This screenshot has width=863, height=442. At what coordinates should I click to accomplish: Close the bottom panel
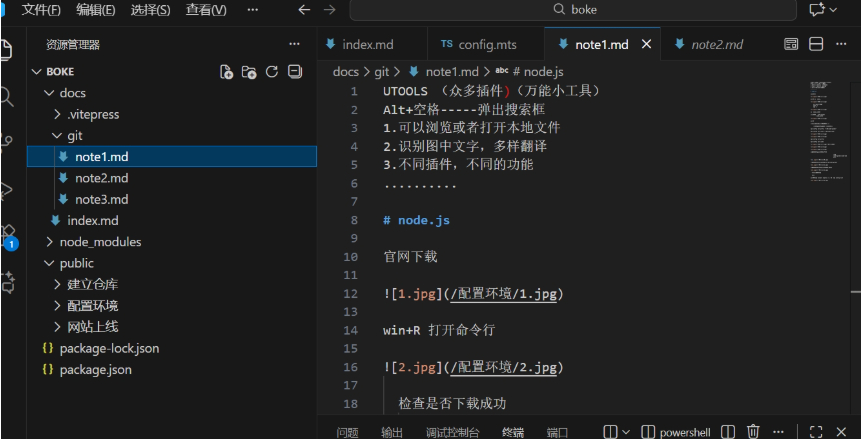tap(841, 432)
